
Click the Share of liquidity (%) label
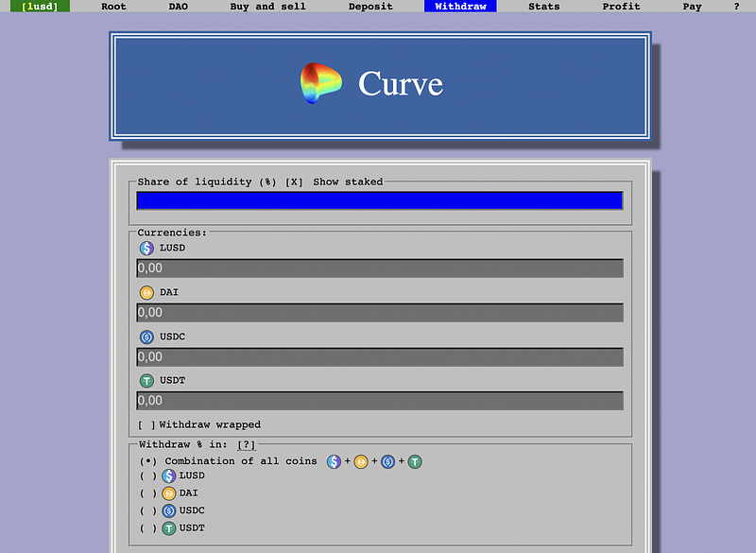[x=207, y=181]
